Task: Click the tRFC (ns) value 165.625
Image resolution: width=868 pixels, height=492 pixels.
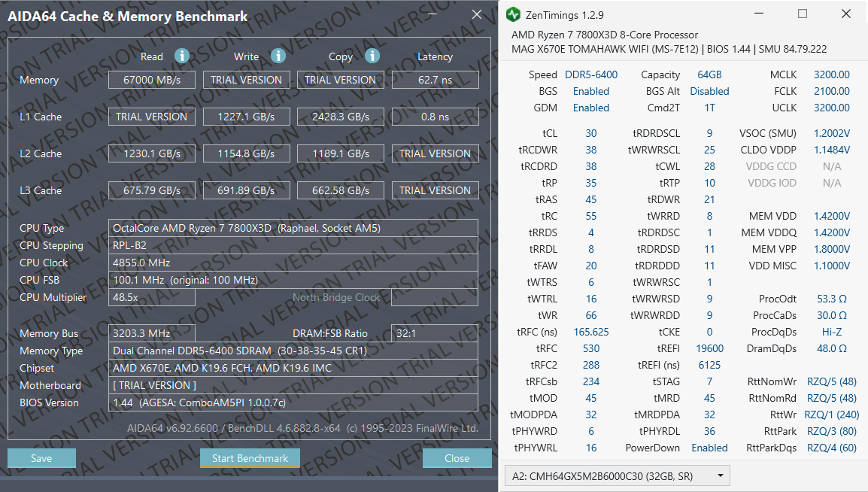Action: tap(591, 332)
